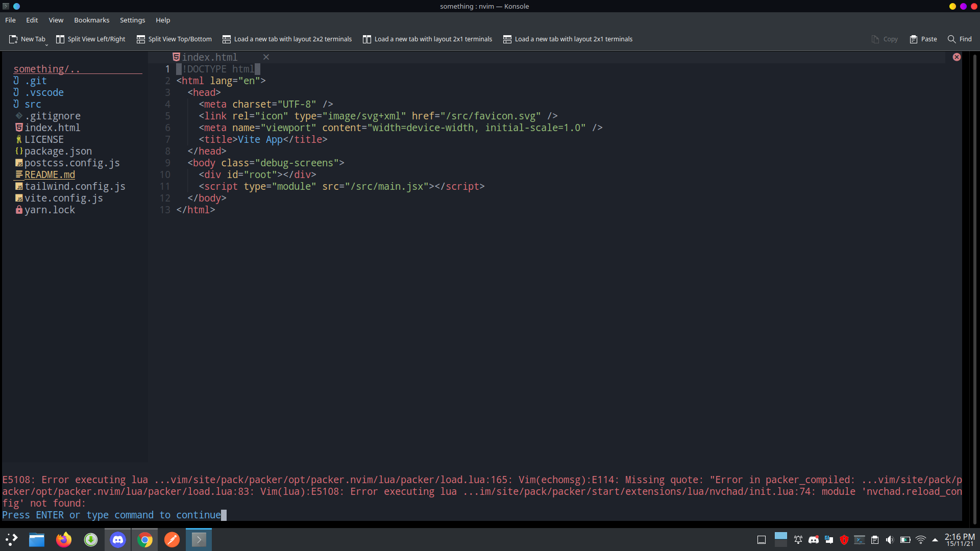Viewport: 980px width, 551px height.
Task: Open the Discord tray icon
Action: (814, 540)
